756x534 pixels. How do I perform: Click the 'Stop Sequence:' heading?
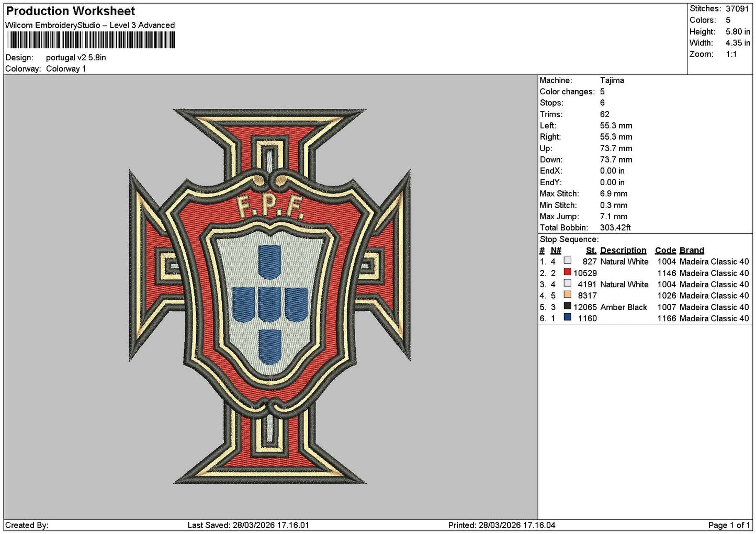569,240
